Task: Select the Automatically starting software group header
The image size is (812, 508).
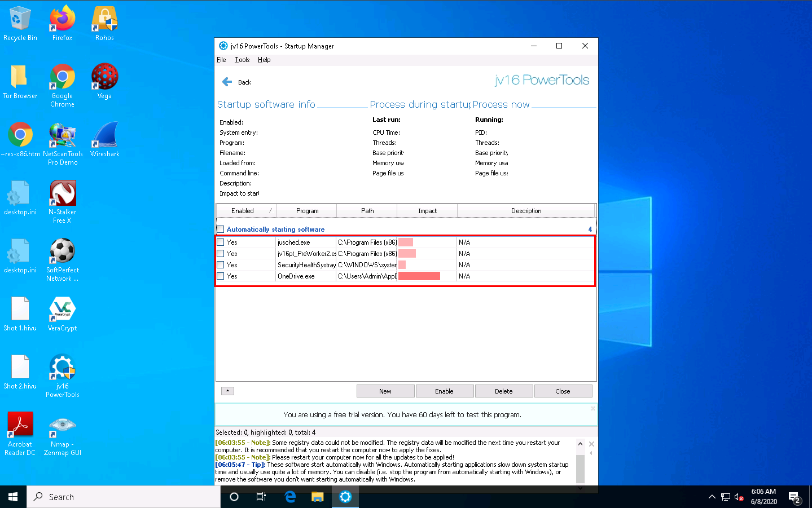Action: point(406,229)
